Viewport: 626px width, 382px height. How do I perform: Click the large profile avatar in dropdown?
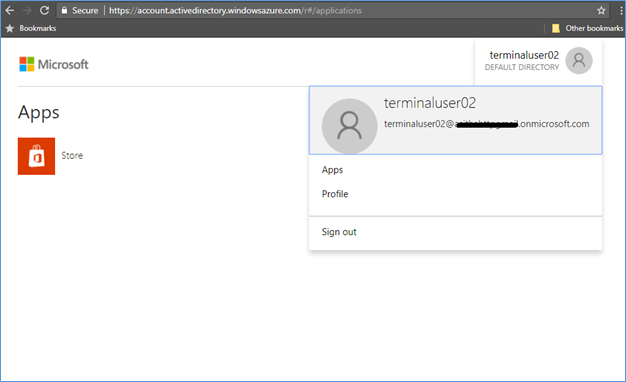coord(349,126)
